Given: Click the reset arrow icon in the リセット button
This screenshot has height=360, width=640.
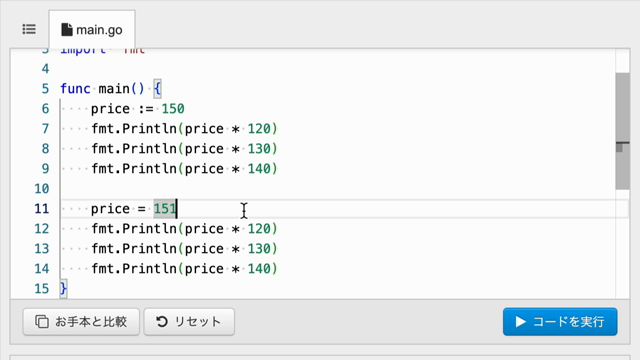Looking at the screenshot, I should click(x=162, y=322).
